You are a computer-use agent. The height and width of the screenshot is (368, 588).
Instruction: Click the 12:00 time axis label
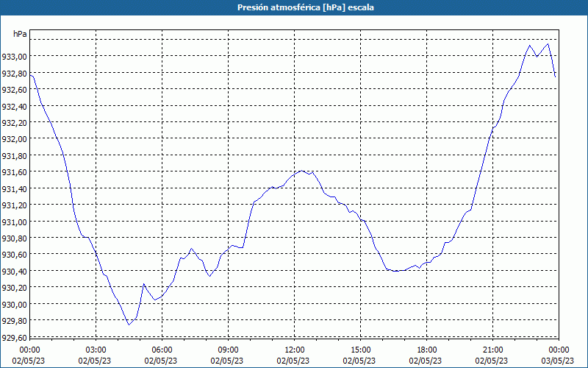295,350
